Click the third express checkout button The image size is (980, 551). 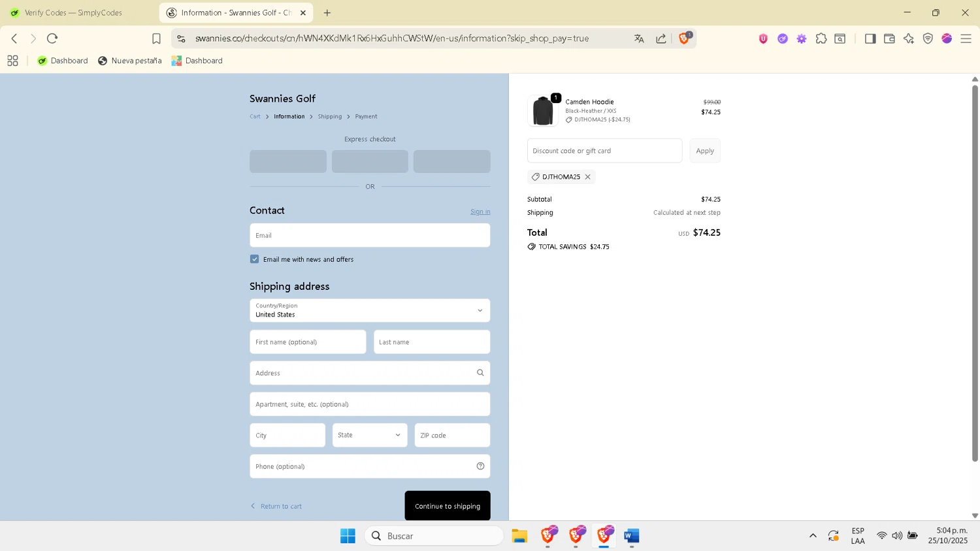[452, 161]
